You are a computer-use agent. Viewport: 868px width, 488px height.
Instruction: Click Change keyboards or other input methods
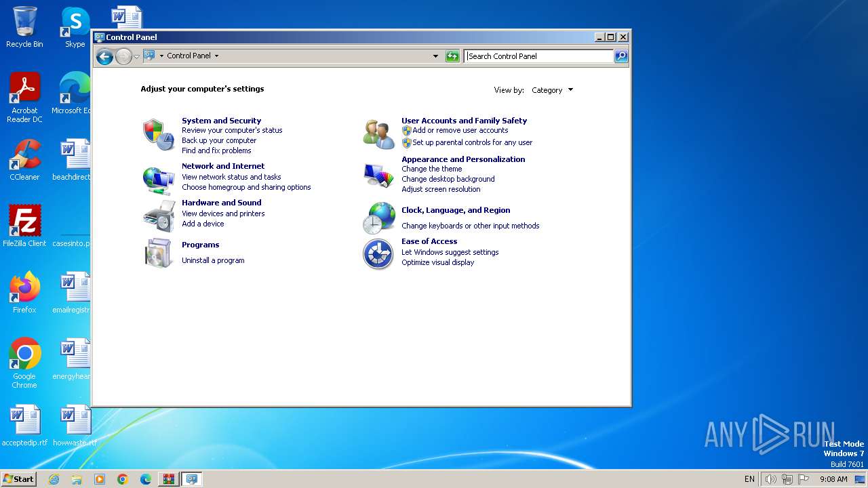(x=471, y=226)
